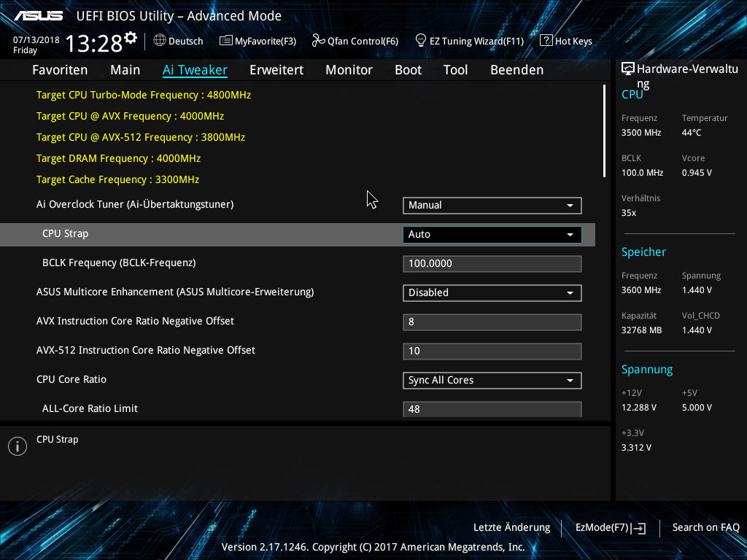Click the EzMode exit arrow icon
The image size is (747, 560).
[x=639, y=528]
